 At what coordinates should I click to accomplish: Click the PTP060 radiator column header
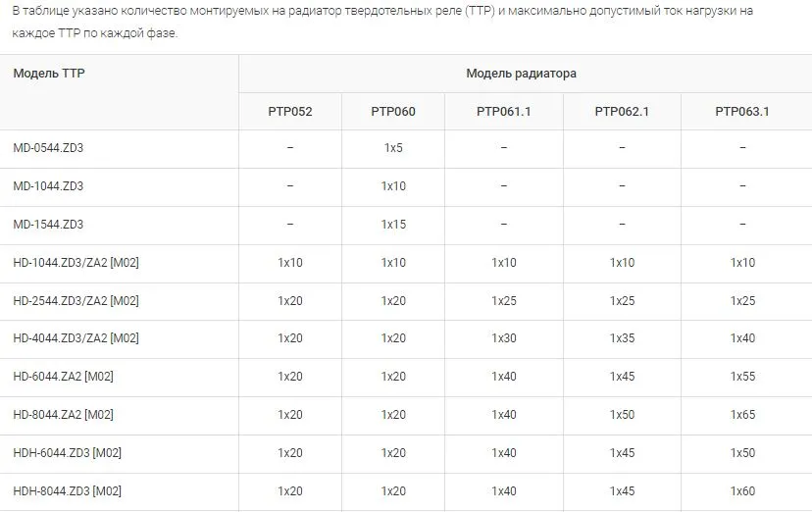(x=393, y=112)
